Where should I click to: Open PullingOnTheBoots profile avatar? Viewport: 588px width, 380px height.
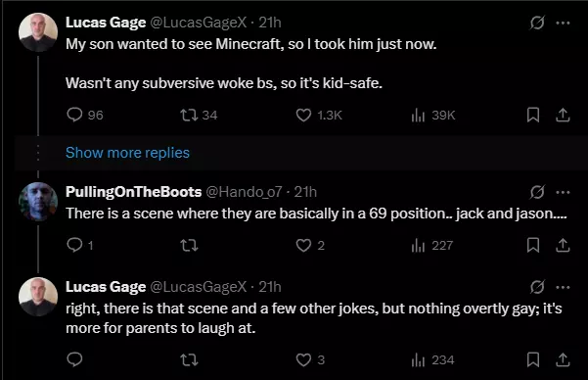pos(38,202)
